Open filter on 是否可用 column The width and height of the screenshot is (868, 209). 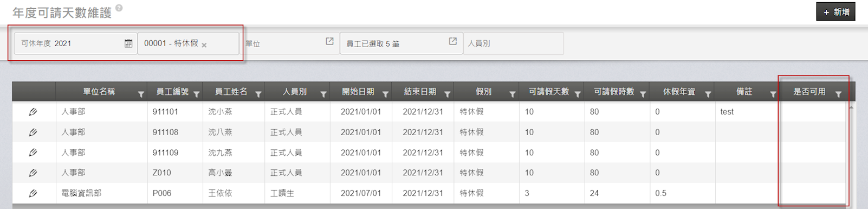[x=838, y=94]
